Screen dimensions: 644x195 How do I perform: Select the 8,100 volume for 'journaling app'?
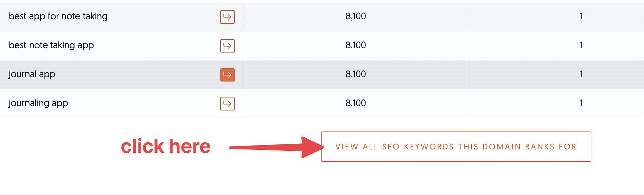click(356, 103)
